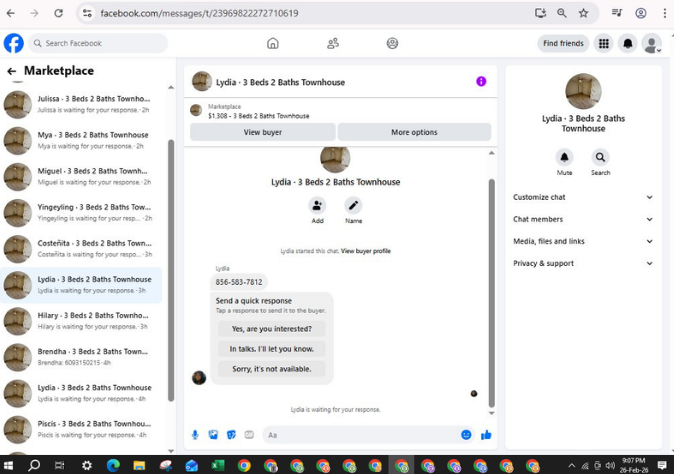Open File Explorer from the taskbar
The width and height of the screenshot is (674, 474).
[x=139, y=465]
